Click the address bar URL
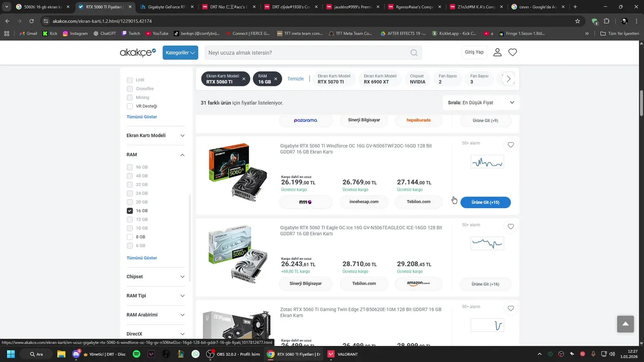The height and width of the screenshot is (362, 644). [x=102, y=21]
